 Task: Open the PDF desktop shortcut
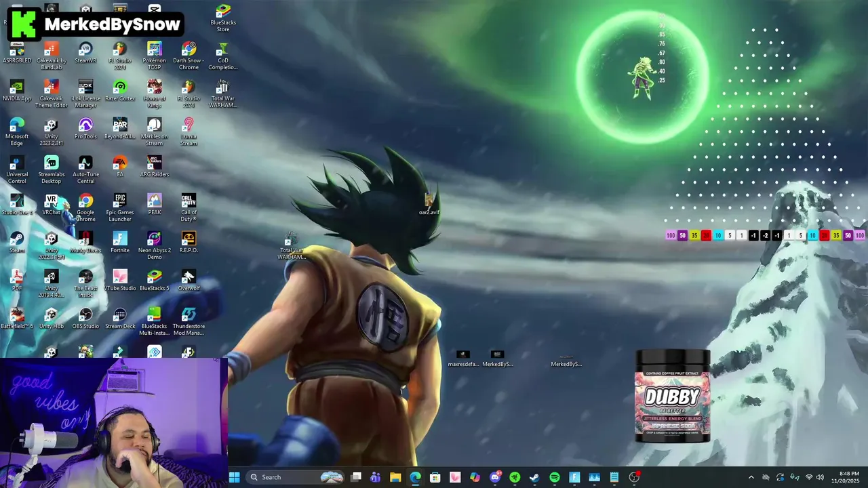17,281
